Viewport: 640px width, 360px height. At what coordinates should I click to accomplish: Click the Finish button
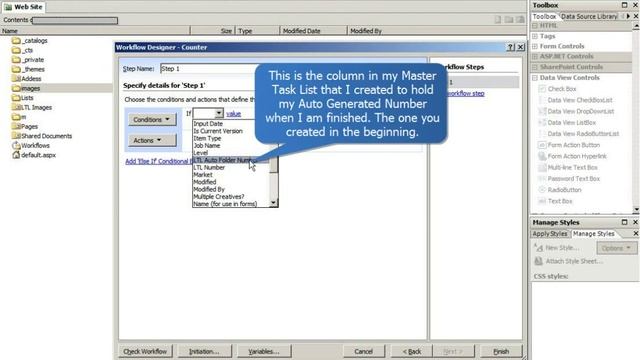(501, 351)
